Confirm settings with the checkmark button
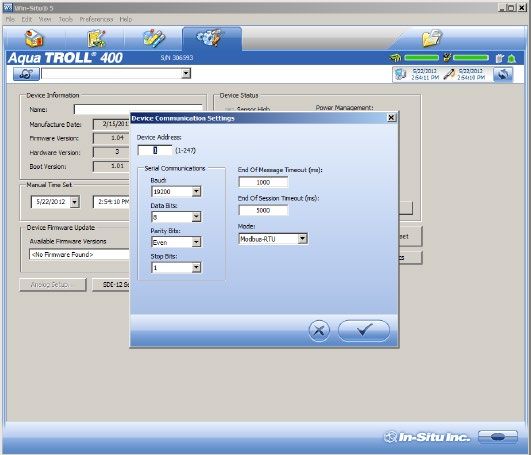This screenshot has height=455, width=531. 364,330
